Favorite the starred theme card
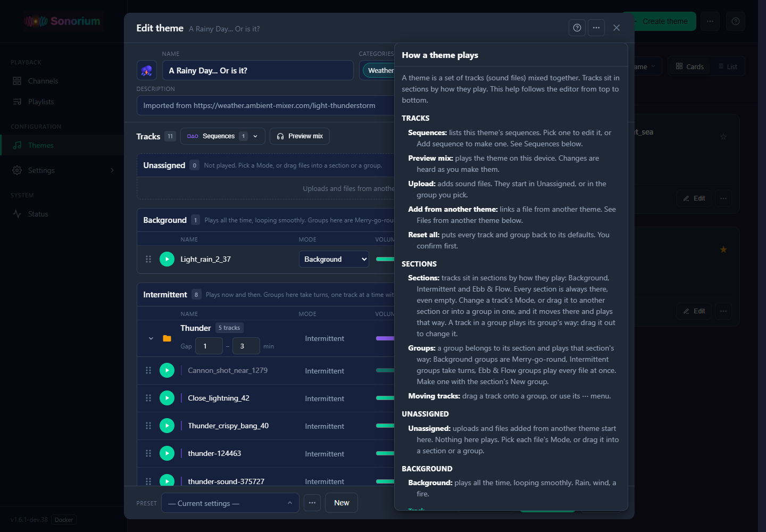 (723, 250)
